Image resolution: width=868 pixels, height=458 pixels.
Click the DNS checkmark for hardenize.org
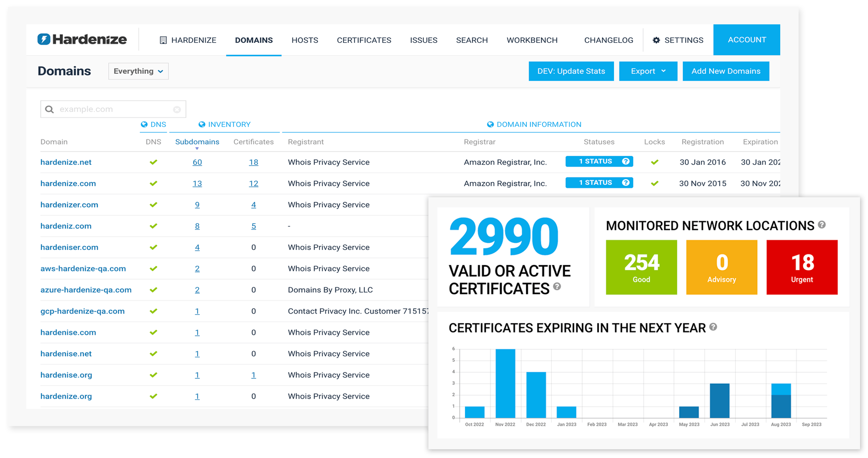154,396
